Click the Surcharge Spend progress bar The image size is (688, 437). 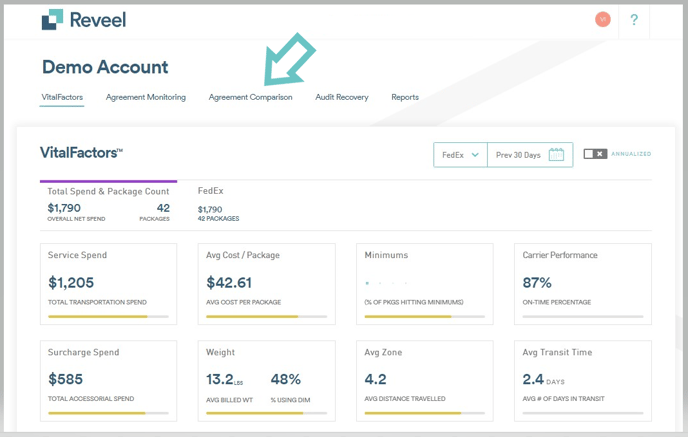(108, 413)
